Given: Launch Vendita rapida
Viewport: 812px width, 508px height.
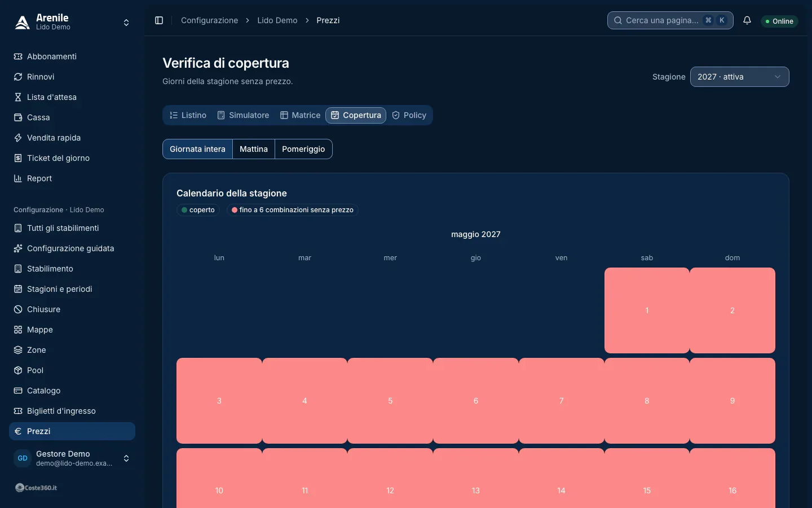Looking at the screenshot, I should pos(72,138).
